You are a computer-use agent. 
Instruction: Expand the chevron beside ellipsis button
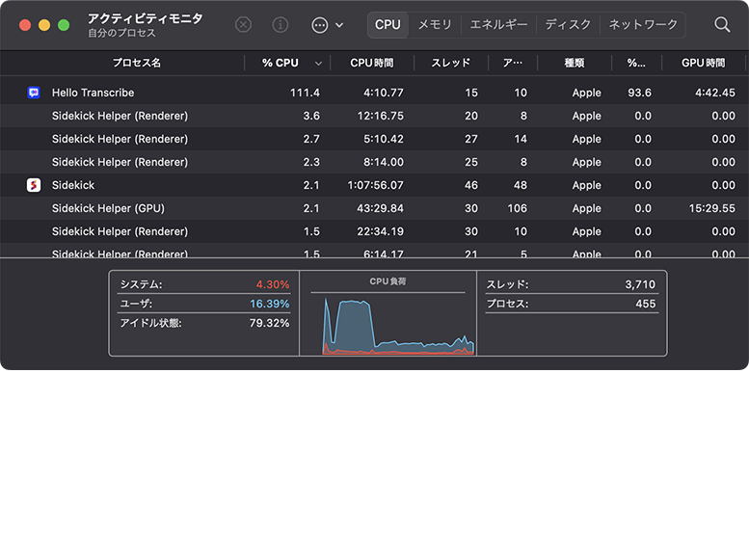point(339,25)
